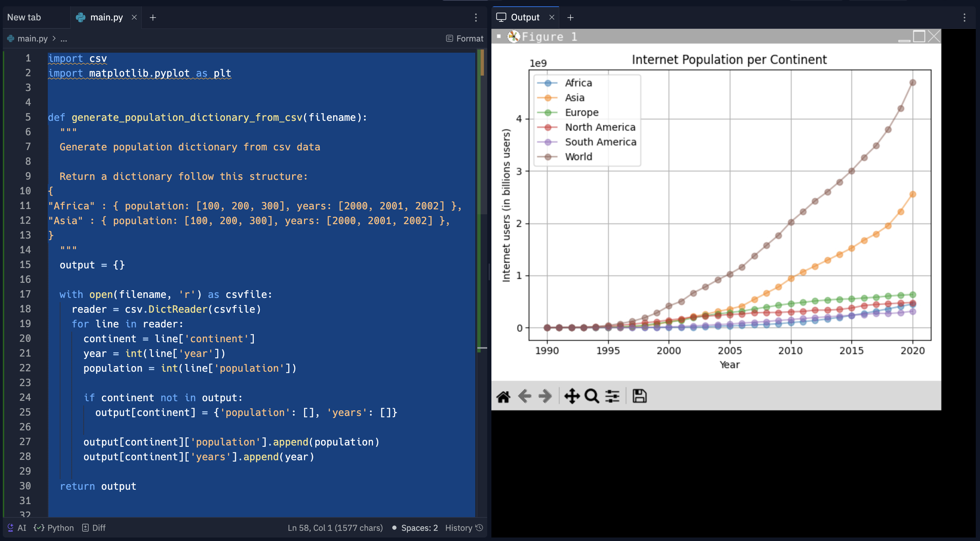Click the monitor icon on the Output tab
Screen dimensions: 980x541
tap(501, 17)
